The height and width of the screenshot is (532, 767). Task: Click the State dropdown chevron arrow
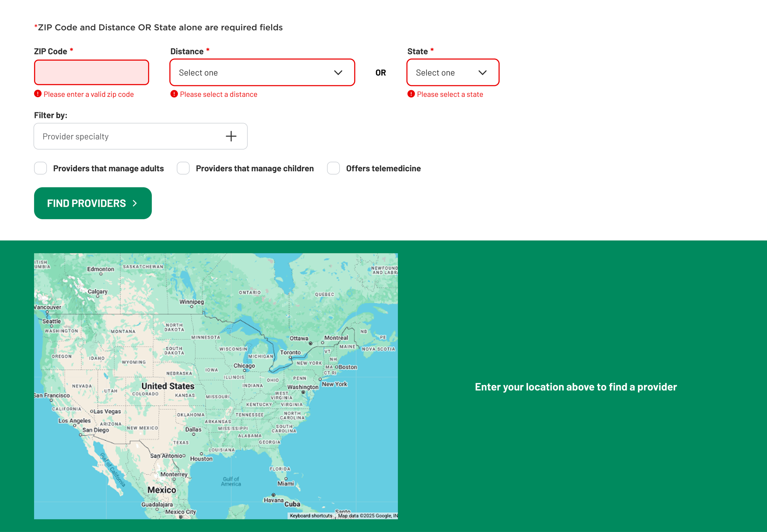point(482,73)
